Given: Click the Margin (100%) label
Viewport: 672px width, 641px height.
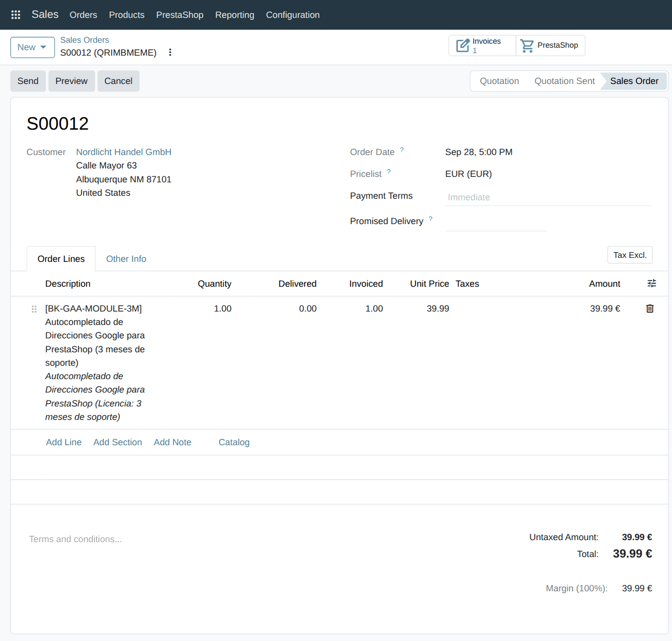Looking at the screenshot, I should click(577, 588).
